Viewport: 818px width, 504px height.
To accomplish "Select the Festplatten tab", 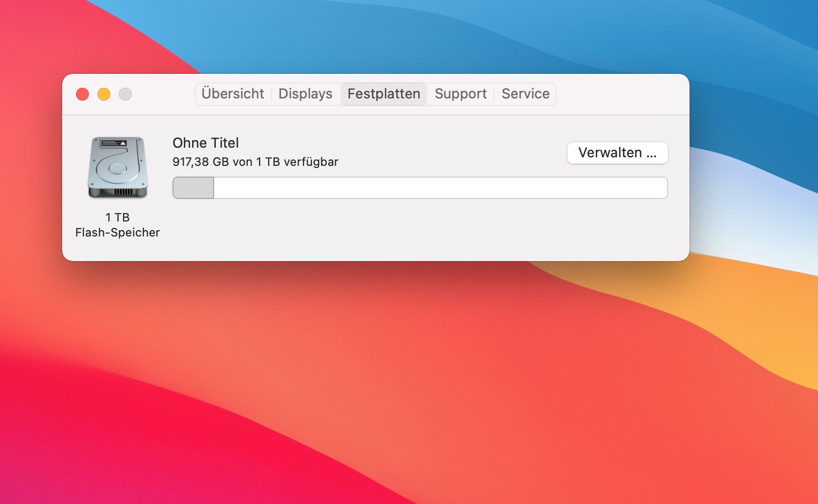I will [x=384, y=94].
